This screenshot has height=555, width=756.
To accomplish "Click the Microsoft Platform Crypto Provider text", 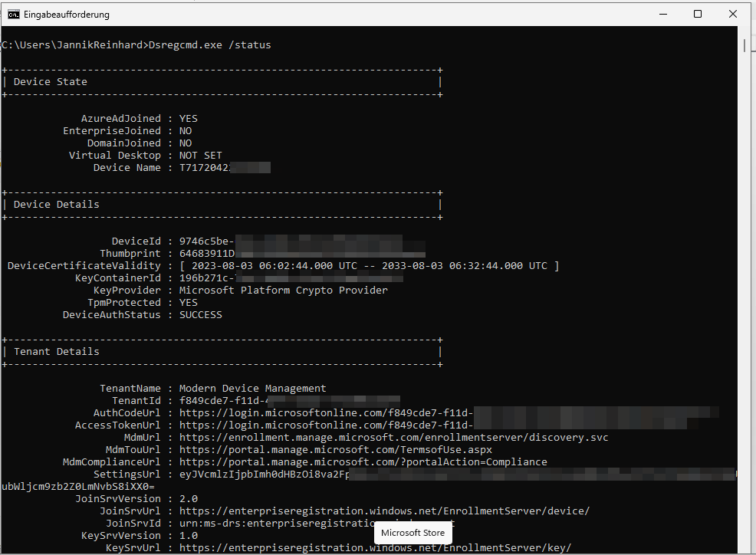I will (x=283, y=291).
